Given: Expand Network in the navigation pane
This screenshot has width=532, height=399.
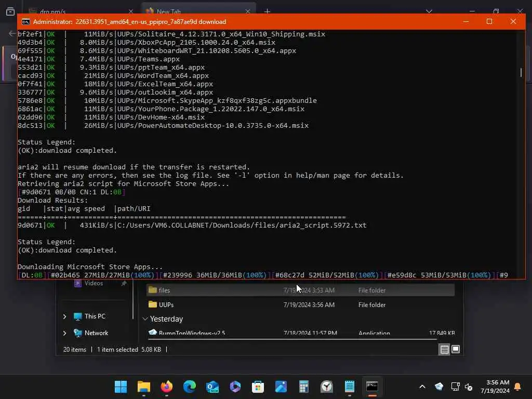Looking at the screenshot, I should [64, 333].
